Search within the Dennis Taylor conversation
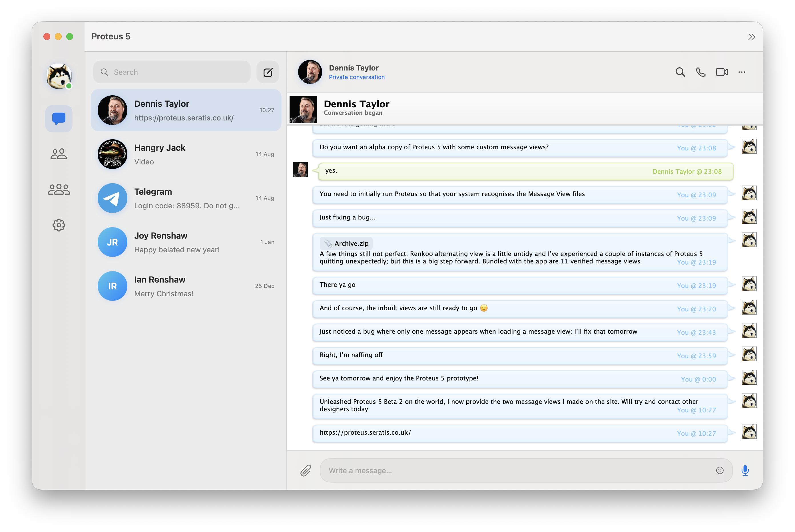 680,72
